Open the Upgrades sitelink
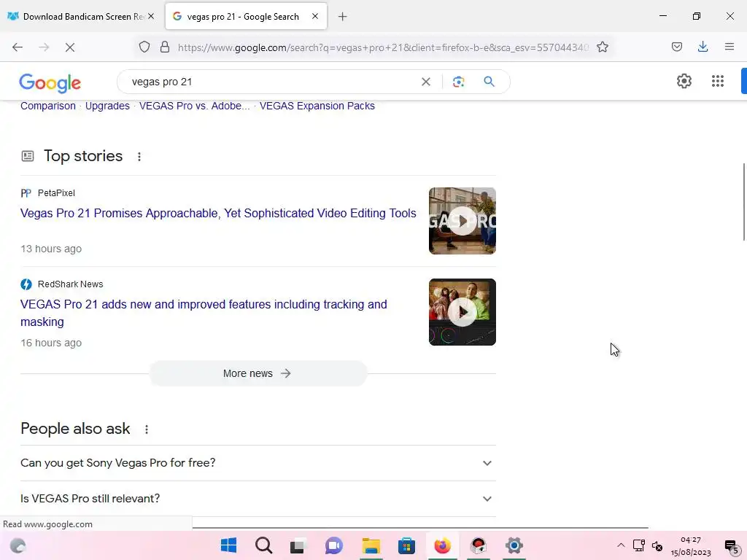Viewport: 747px width, 560px height. click(107, 106)
